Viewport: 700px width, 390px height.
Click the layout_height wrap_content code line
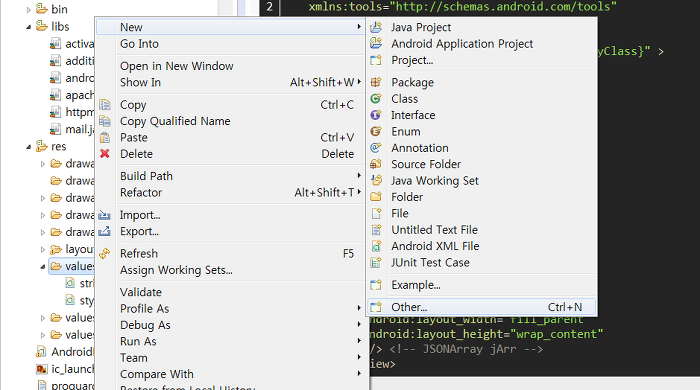487,334
